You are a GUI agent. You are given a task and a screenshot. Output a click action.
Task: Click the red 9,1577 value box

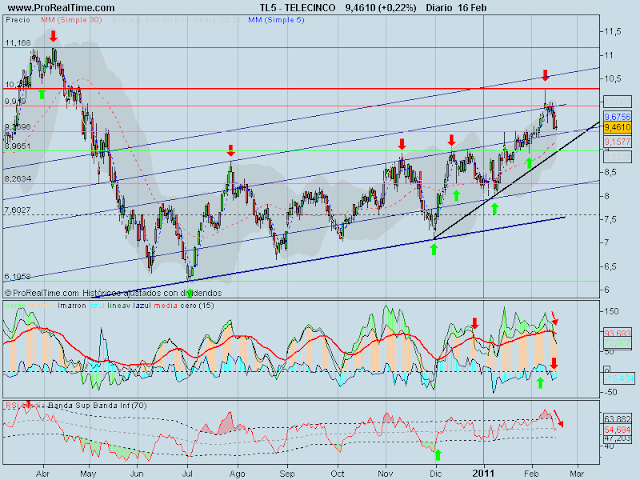tap(618, 142)
